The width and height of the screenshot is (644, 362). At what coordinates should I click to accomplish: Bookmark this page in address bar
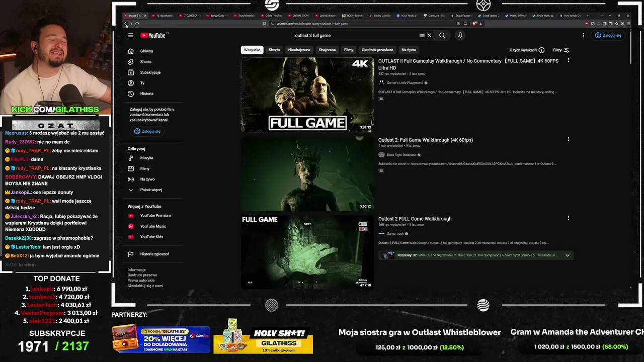click(265, 24)
